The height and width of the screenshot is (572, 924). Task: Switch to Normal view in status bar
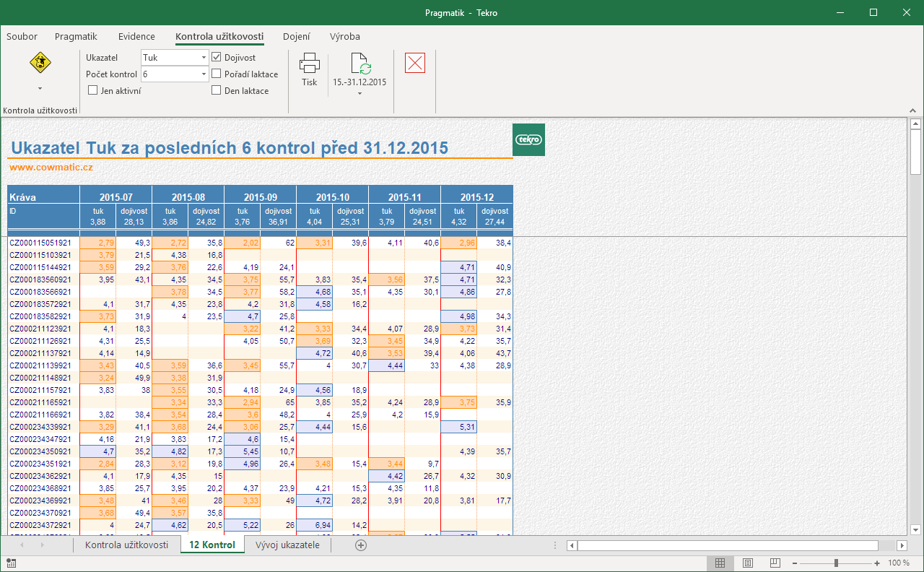point(720,563)
